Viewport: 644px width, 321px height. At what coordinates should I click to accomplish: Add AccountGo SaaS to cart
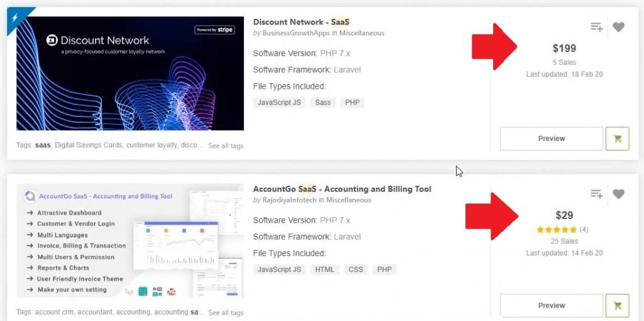coord(618,305)
